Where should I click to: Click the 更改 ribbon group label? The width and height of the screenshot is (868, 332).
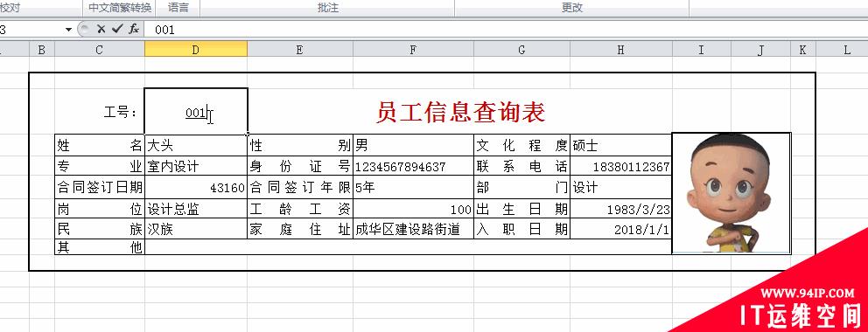[x=572, y=8]
